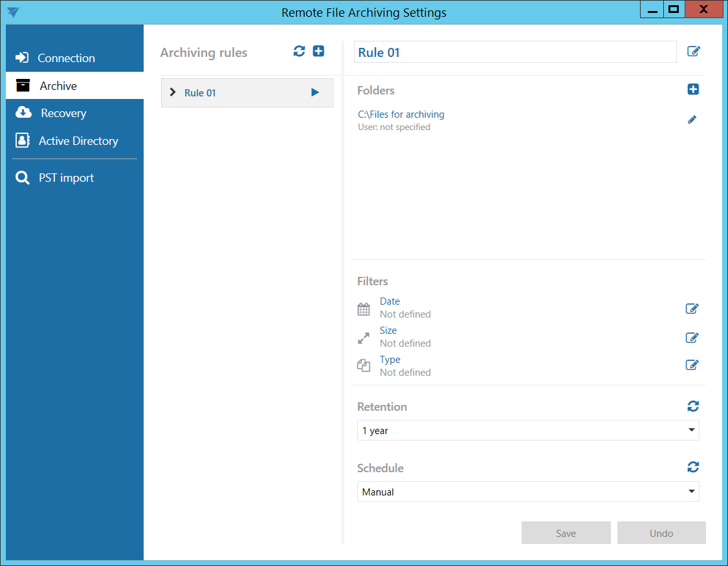Screen dimensions: 728x566
Task: Edit the Date filter
Action: pyautogui.click(x=692, y=309)
